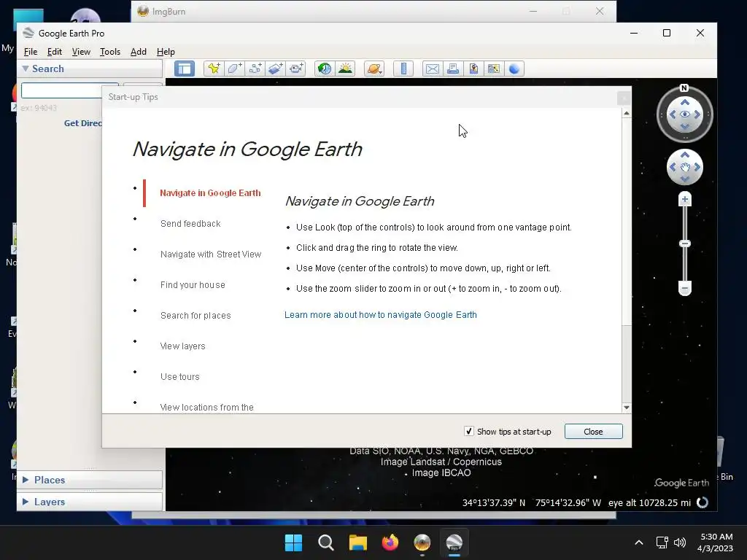Click the Add Placemark pushpin icon
747x560 pixels.
coord(214,69)
